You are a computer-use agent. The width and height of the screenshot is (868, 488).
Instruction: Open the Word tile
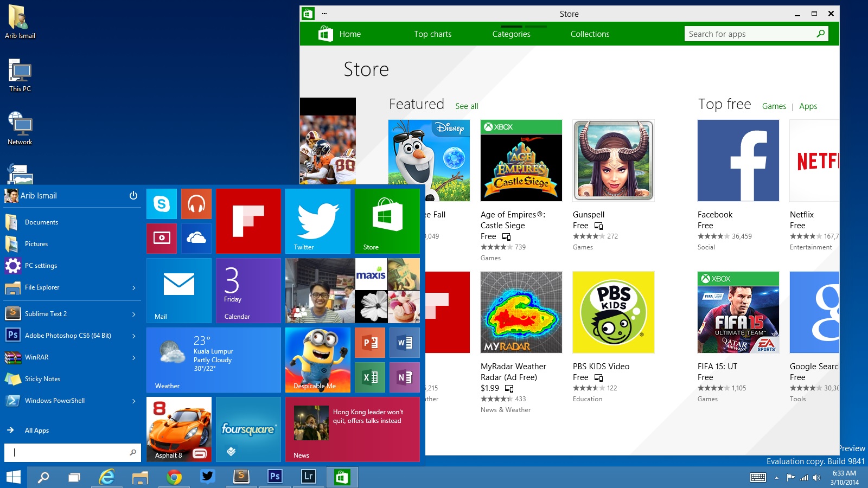tap(405, 343)
